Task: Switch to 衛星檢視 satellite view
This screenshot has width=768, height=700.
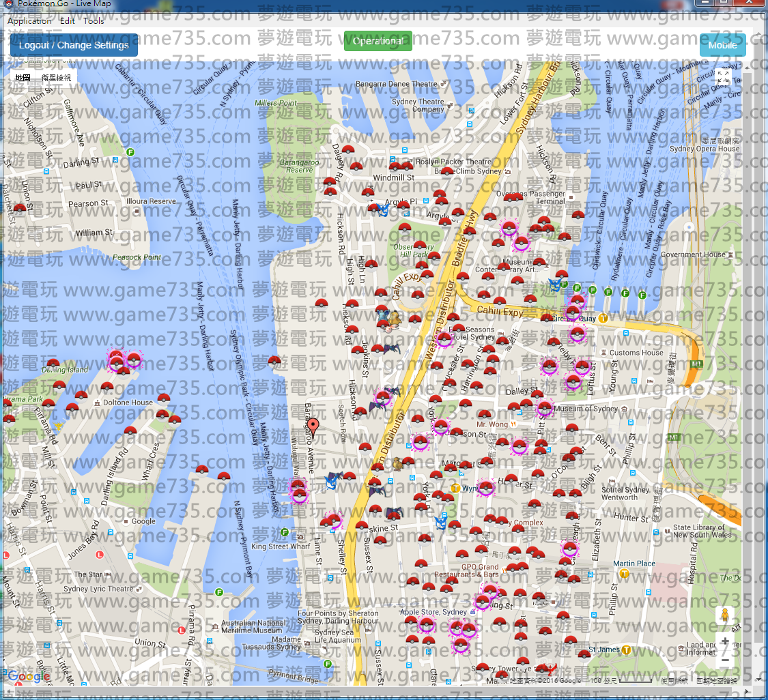Action: click(x=57, y=77)
